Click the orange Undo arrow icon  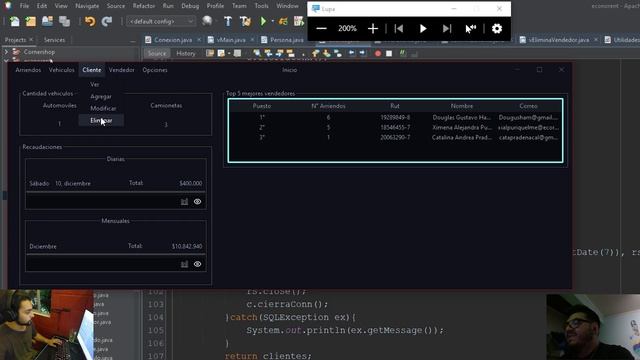(90, 21)
